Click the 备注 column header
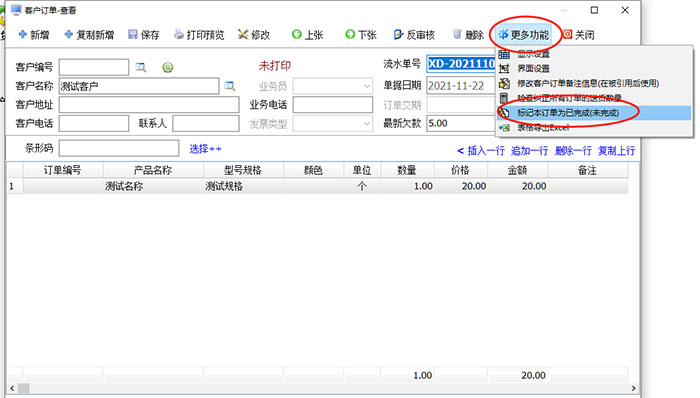 tap(588, 170)
